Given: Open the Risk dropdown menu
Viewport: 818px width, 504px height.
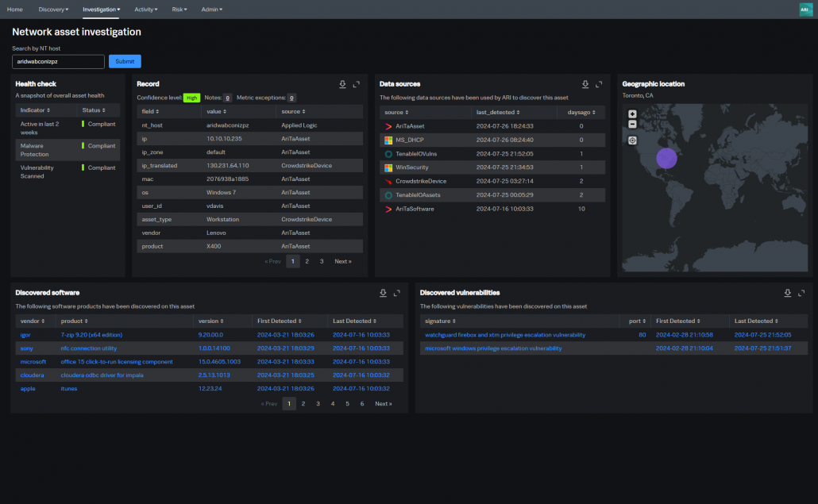Looking at the screenshot, I should pyautogui.click(x=179, y=10).
